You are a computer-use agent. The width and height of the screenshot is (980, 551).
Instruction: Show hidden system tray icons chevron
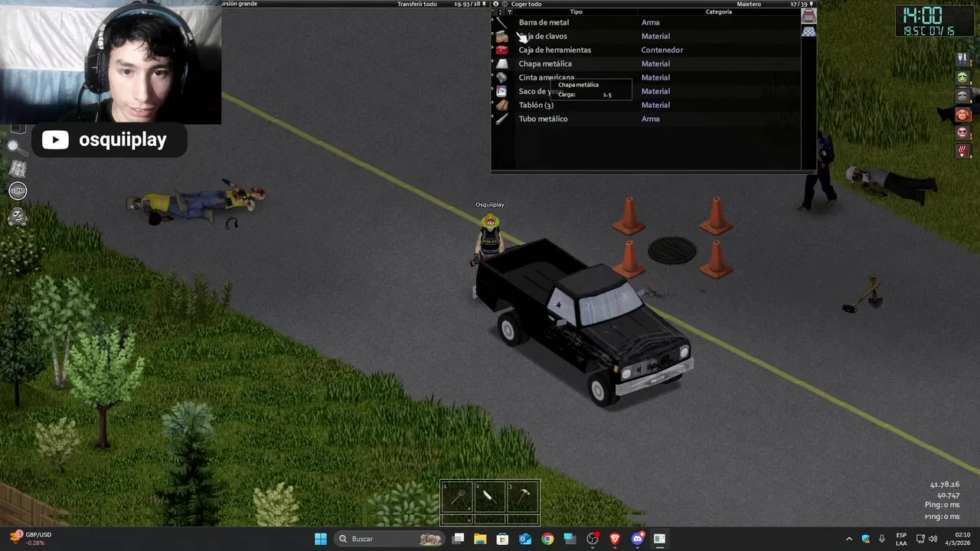pyautogui.click(x=848, y=539)
